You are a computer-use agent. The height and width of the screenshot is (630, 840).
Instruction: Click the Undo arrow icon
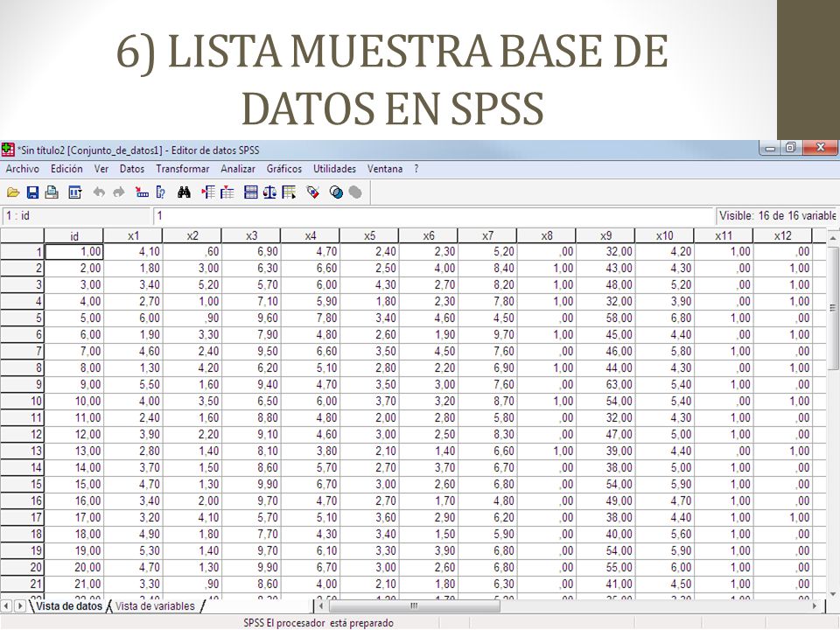pos(99,192)
